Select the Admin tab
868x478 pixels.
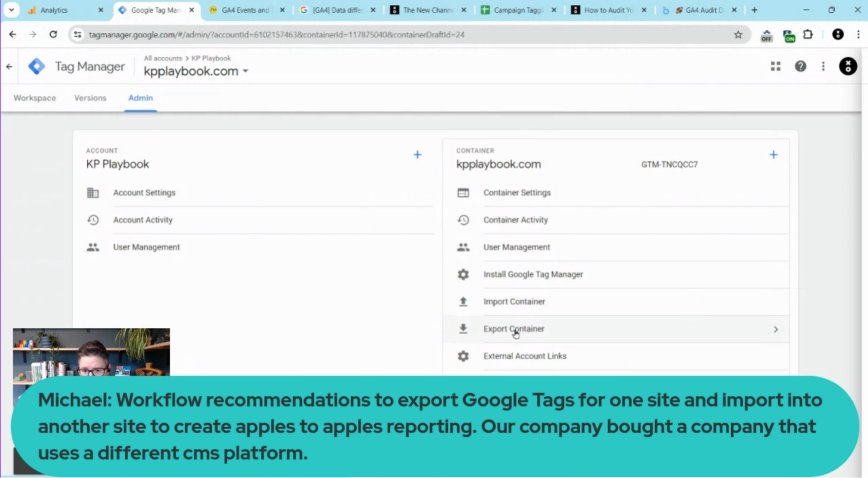pos(141,98)
